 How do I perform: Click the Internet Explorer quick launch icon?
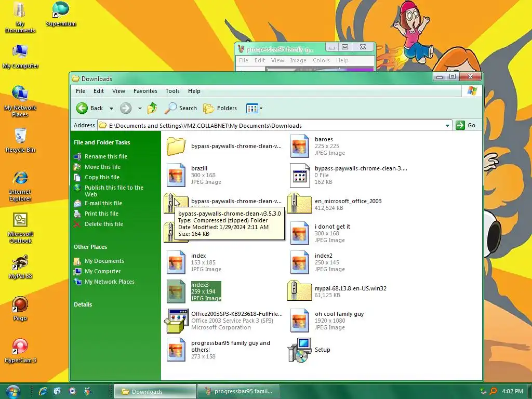click(43, 391)
